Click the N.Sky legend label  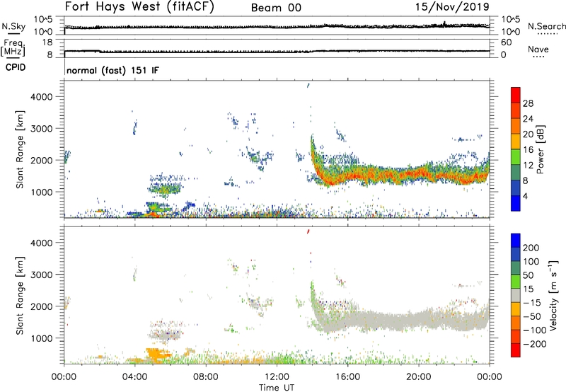[13, 26]
